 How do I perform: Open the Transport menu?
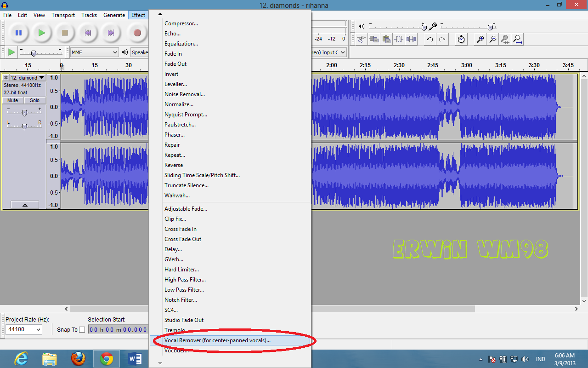[63, 15]
